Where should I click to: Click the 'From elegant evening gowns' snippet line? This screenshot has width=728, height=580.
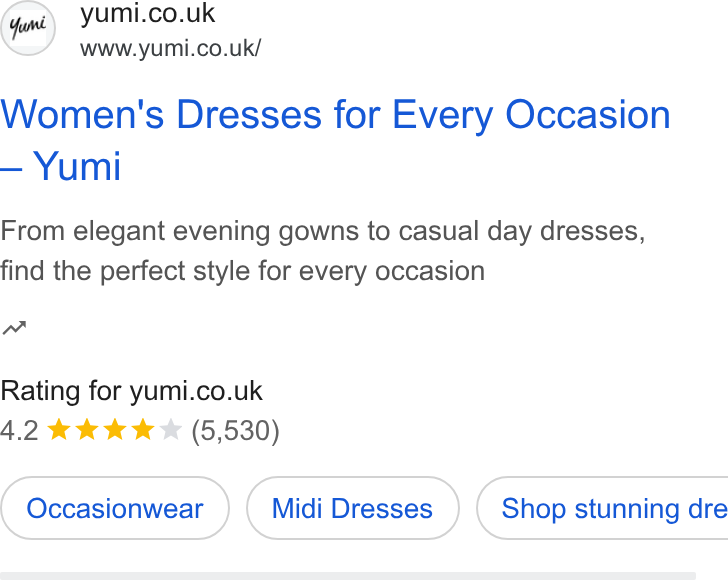[323, 231]
